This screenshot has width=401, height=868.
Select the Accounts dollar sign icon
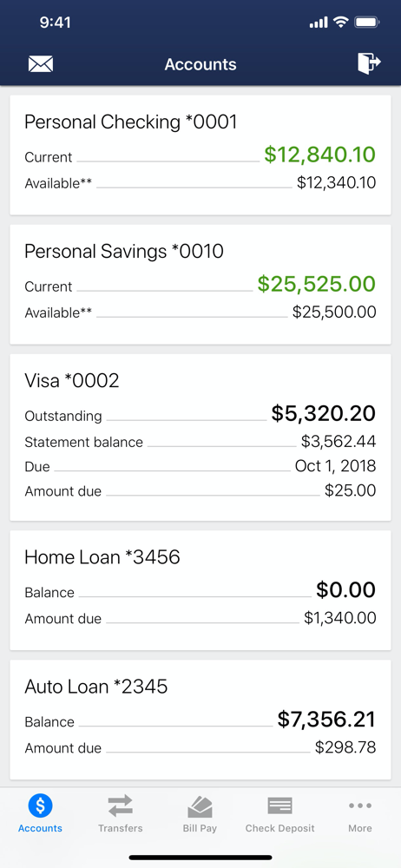point(40,806)
